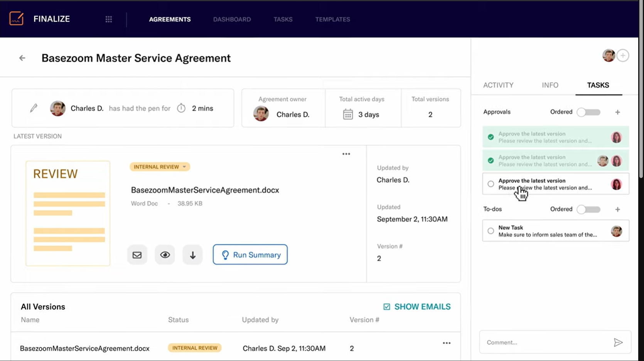Click Charles D. avatar holding the pen

58,108
